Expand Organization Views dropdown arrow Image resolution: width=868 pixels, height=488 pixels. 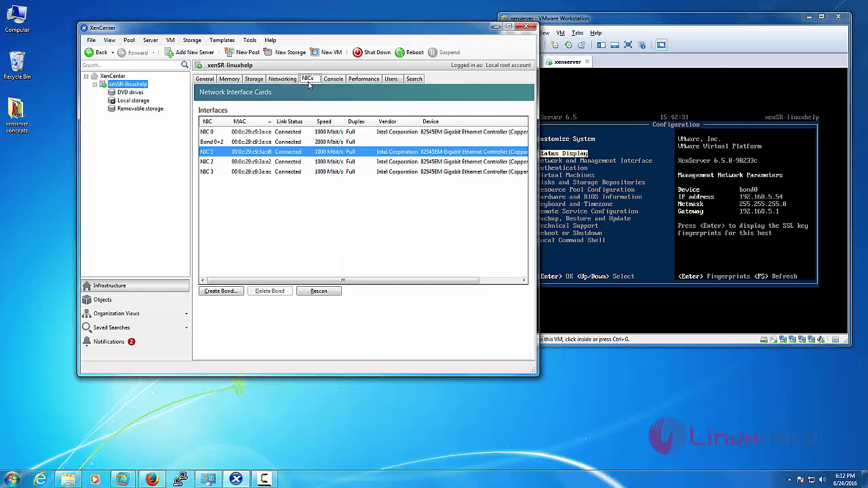(186, 314)
